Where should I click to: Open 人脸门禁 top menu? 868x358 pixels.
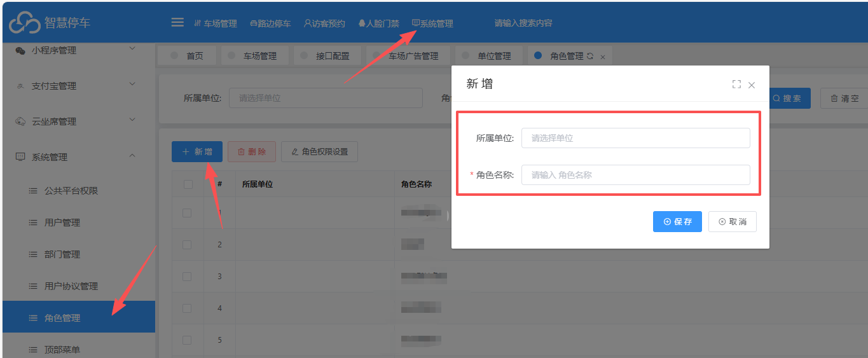pyautogui.click(x=378, y=24)
